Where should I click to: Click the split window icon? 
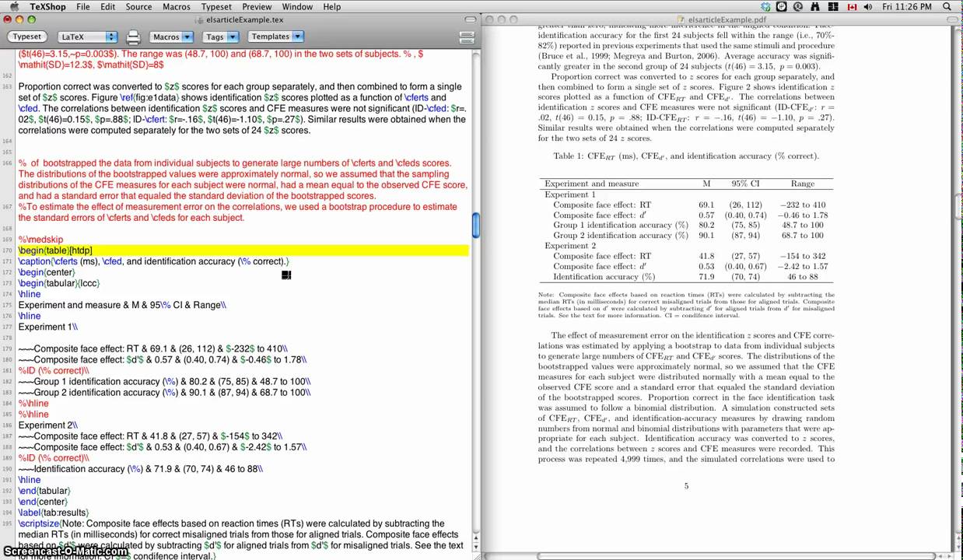click(467, 37)
